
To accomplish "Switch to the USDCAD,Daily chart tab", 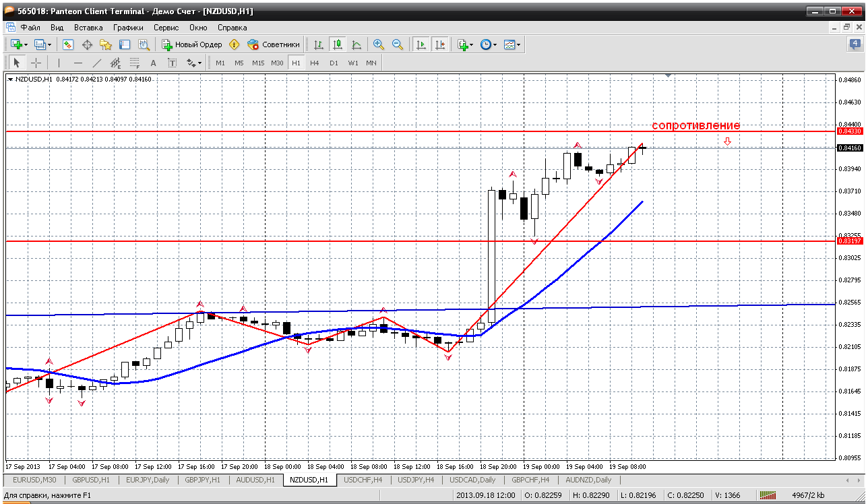I will pos(472,480).
